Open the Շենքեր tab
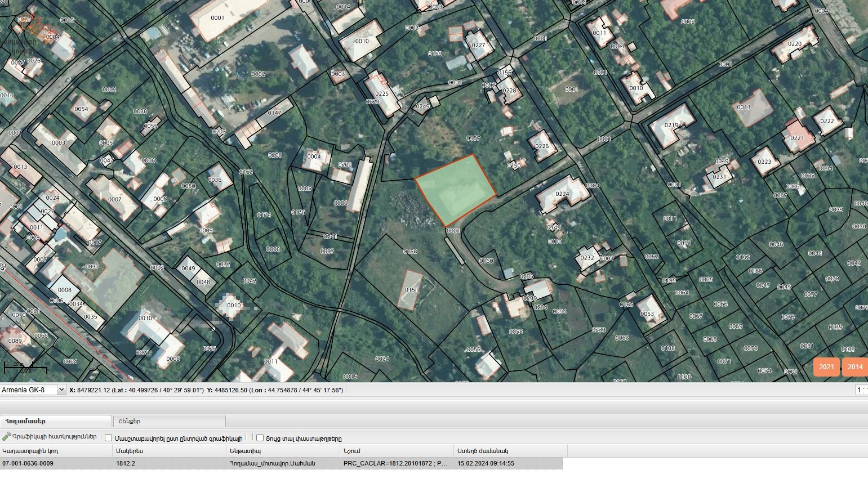868x479 pixels. [x=169, y=421]
